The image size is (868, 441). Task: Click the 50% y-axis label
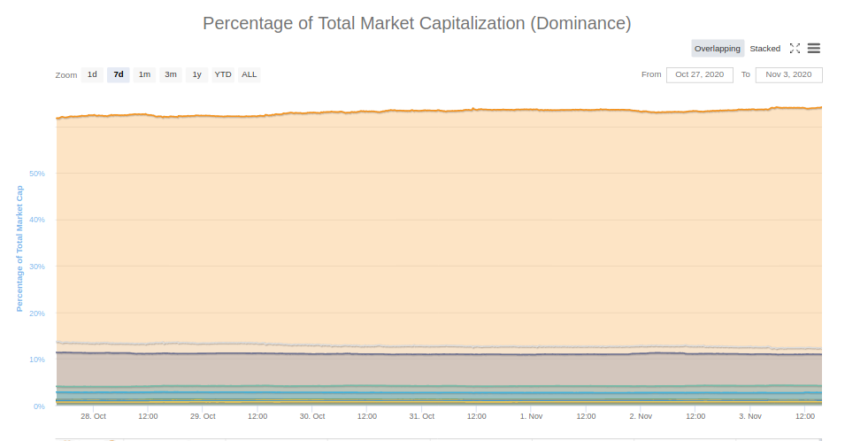pyautogui.click(x=38, y=174)
